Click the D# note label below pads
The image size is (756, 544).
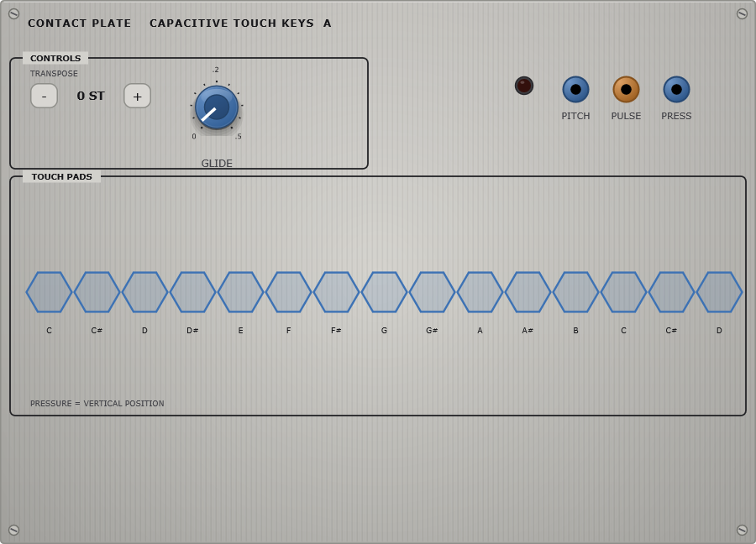point(192,331)
